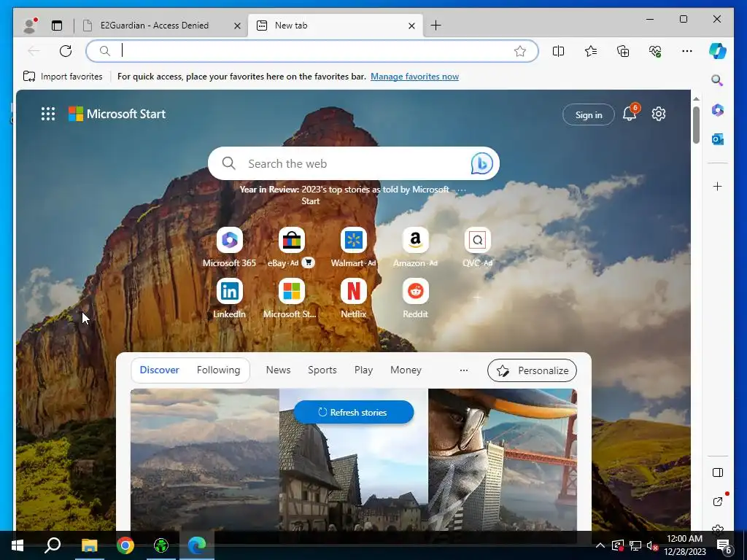Launch Google Chrome from taskbar

[x=125, y=545]
